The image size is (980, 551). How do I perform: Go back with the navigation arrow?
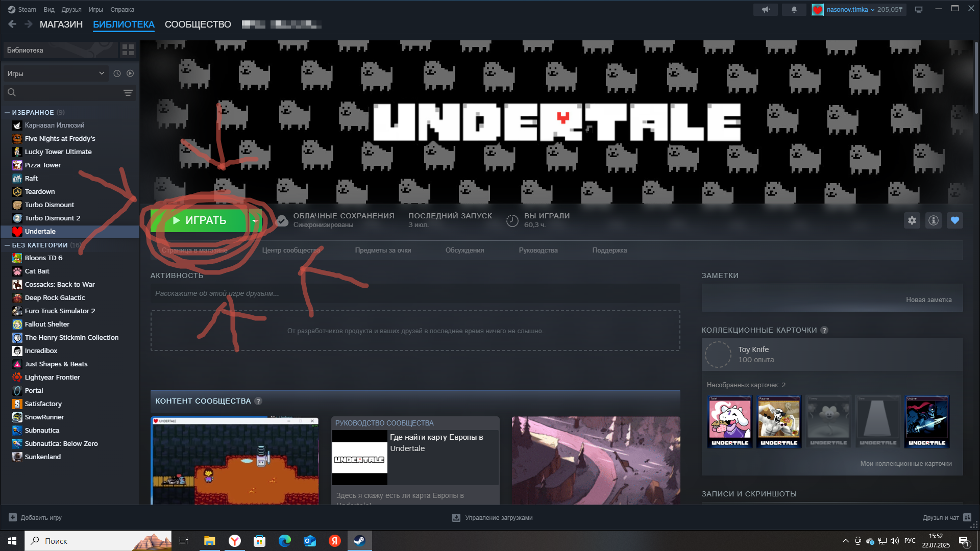coord(12,24)
